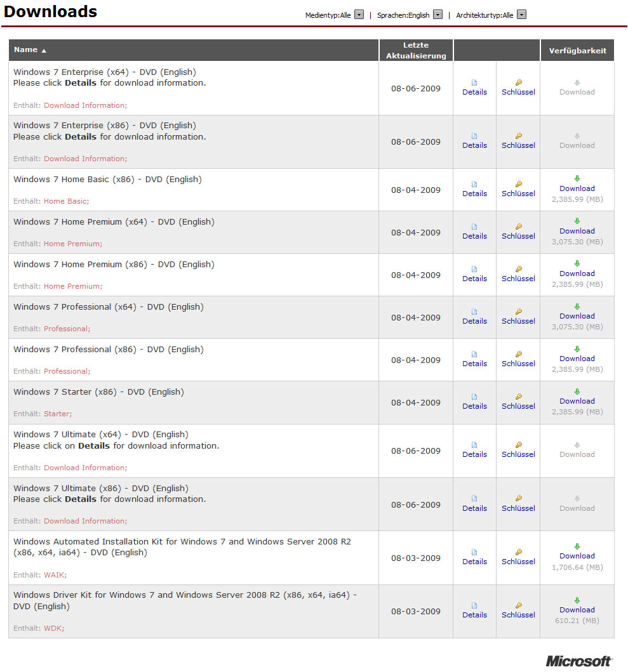Click the key icon for Windows 7 Enterprise x64
The image size is (628, 672).
click(519, 82)
